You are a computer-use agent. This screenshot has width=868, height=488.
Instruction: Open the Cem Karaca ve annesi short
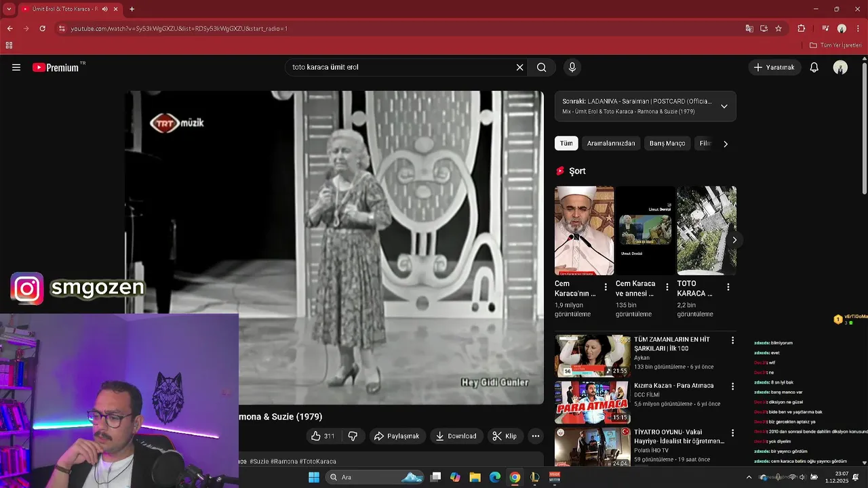click(645, 230)
